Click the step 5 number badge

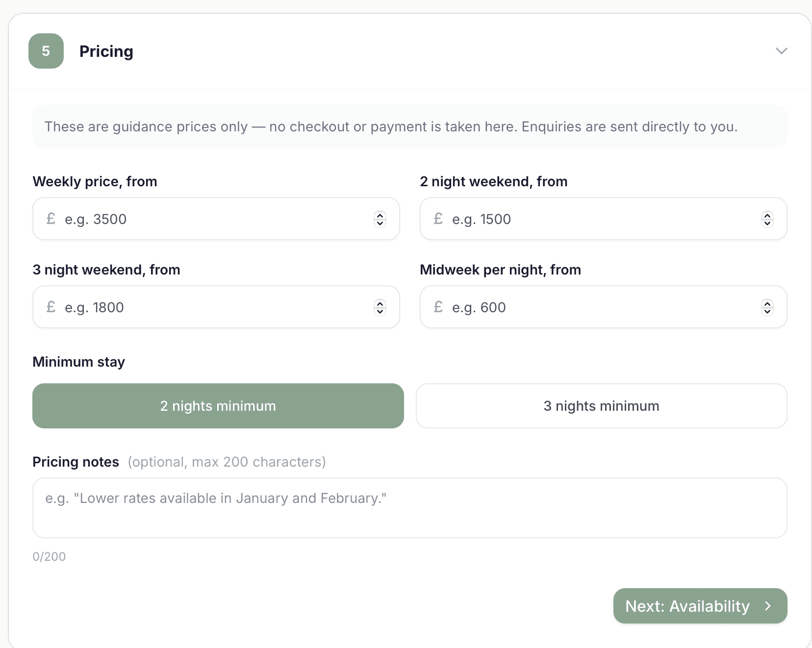pyautogui.click(x=46, y=51)
